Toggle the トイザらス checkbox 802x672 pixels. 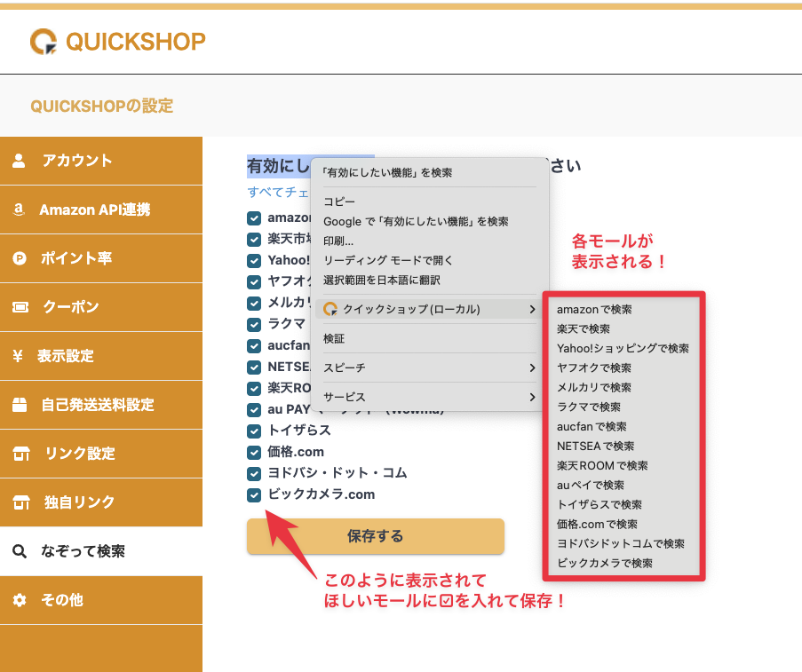(254, 431)
